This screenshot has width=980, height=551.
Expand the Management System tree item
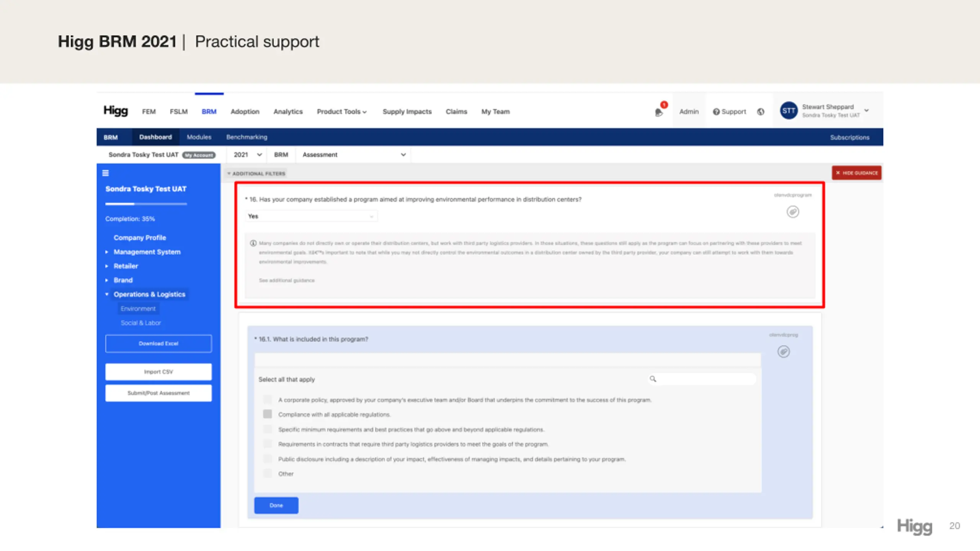point(107,252)
